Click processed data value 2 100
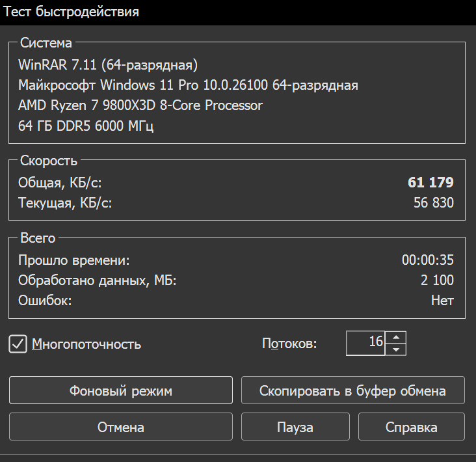The image size is (476, 462). coord(437,280)
